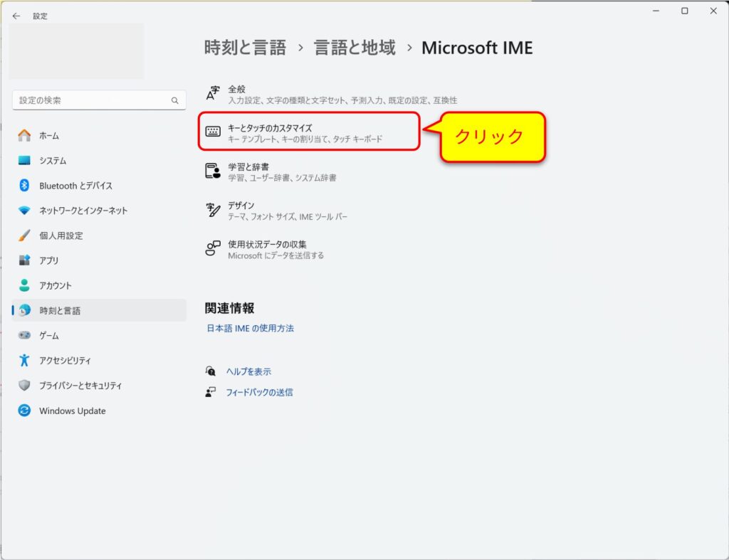
Task: Click the 使用状況データ icon
Action: click(213, 248)
